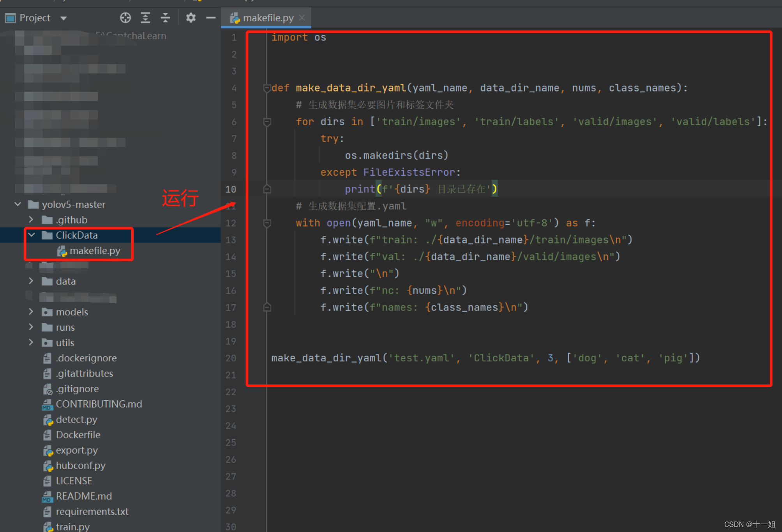Screen dimensions: 782x532
Task: Collapse the ClickData folder
Action: [32, 235]
